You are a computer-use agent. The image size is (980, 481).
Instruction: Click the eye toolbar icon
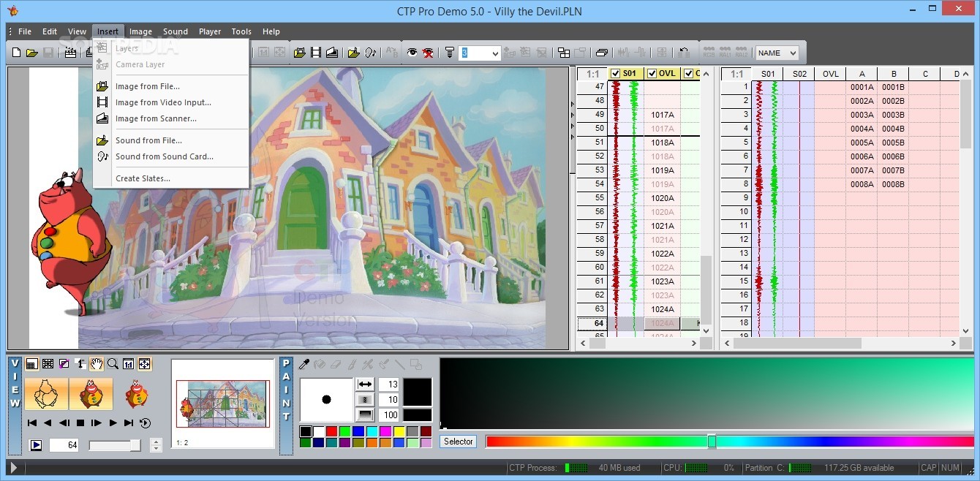click(412, 53)
